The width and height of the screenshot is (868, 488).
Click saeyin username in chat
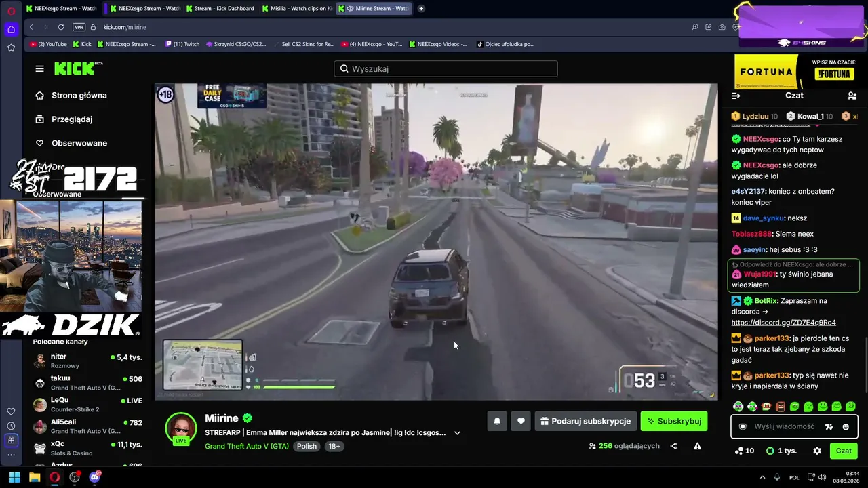[x=755, y=250]
